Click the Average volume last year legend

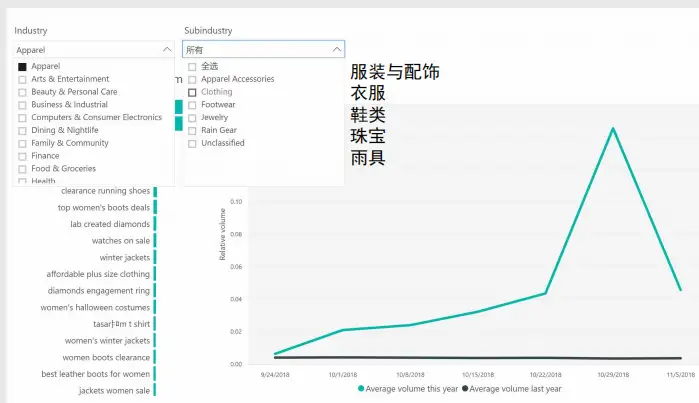[x=512, y=389]
